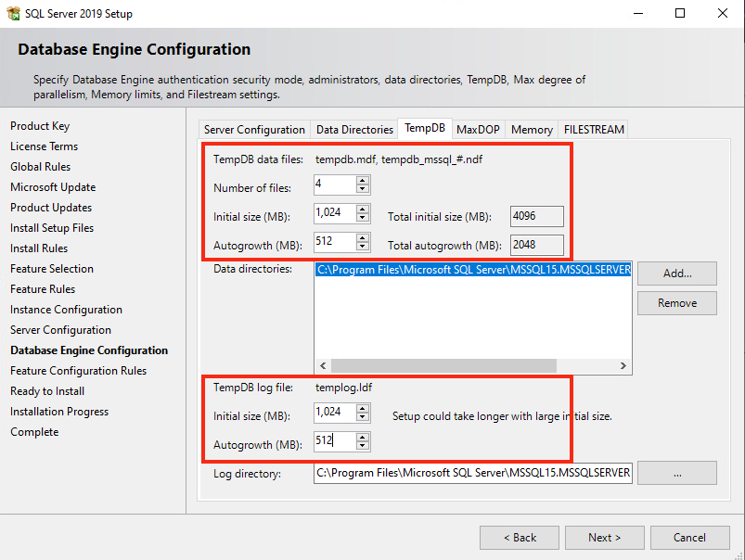Decrease log file Autogrowth spinner down

tap(363, 446)
